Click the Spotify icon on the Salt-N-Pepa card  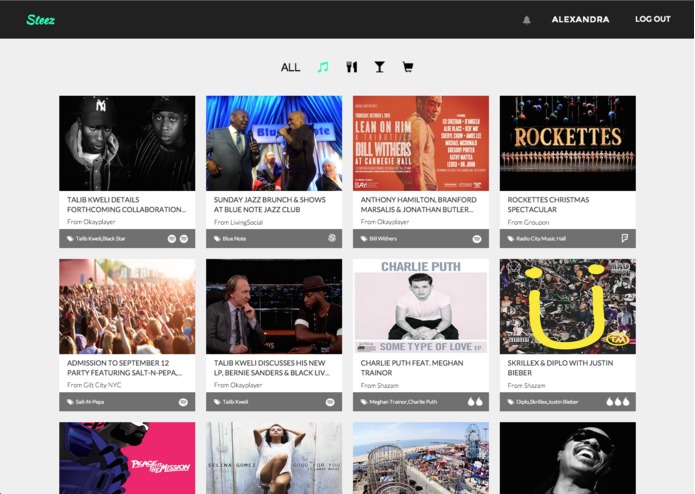coord(183,402)
